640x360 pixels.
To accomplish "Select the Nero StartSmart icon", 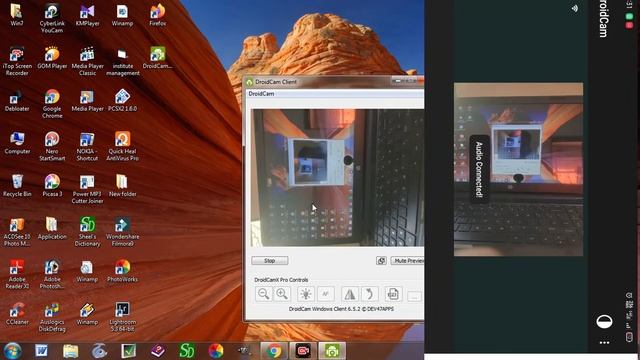I will (52, 146).
